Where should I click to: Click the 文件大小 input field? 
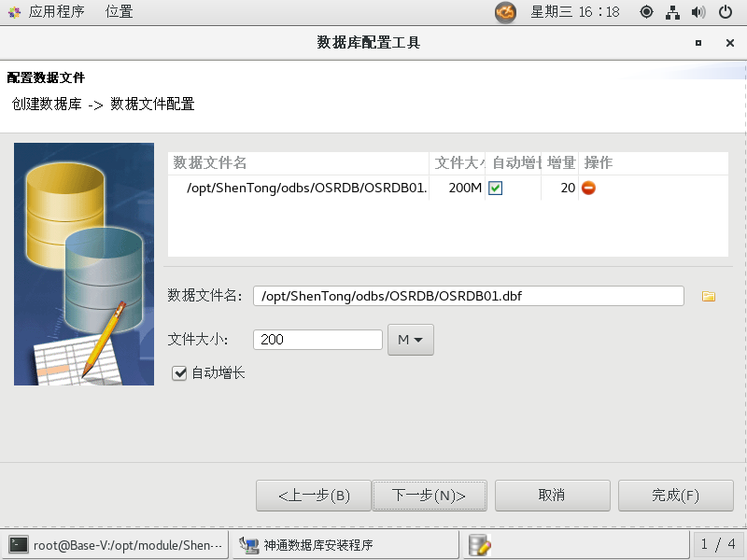click(x=317, y=340)
